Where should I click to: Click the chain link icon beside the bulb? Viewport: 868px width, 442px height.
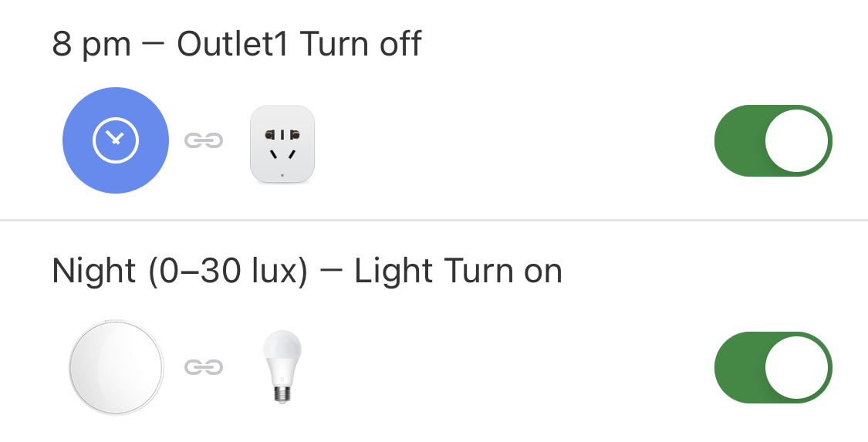[x=204, y=367]
